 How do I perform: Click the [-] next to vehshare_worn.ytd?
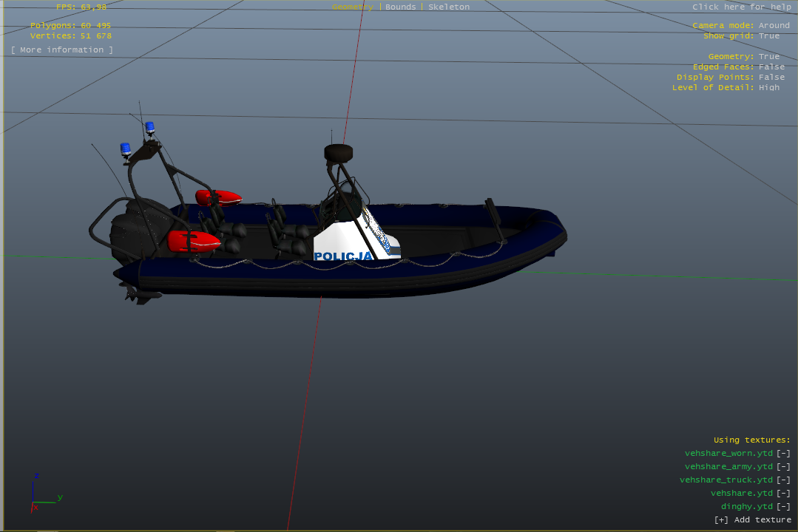pyautogui.click(x=783, y=454)
